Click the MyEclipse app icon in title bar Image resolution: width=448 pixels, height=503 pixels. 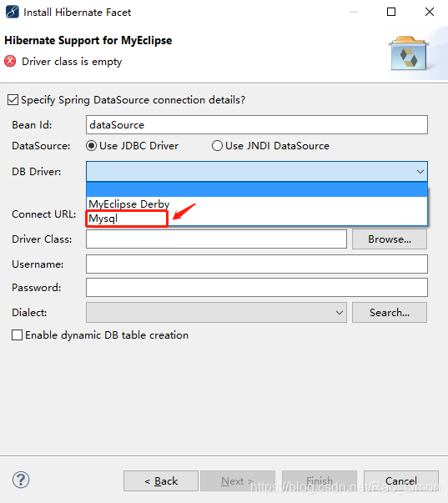coord(13,12)
